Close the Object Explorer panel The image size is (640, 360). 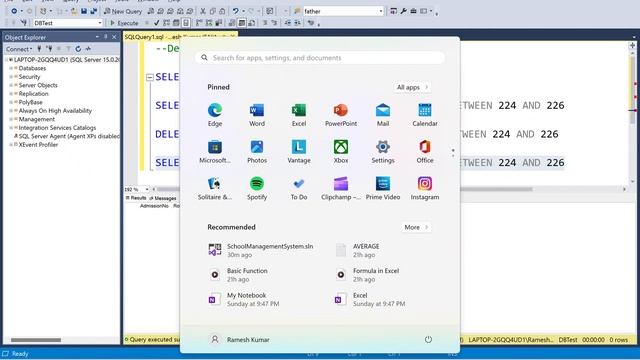tap(114, 37)
